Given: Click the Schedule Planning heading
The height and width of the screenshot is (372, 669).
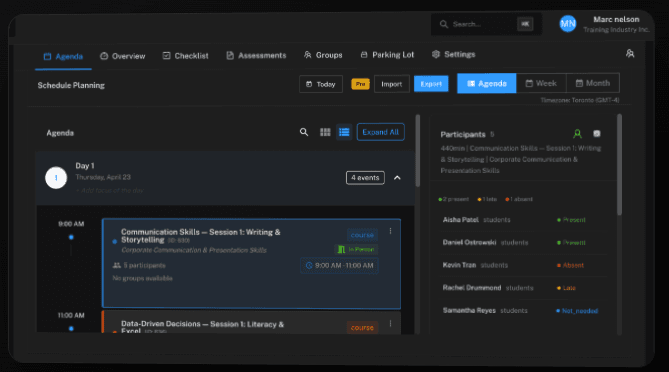Looking at the screenshot, I should pos(71,85).
